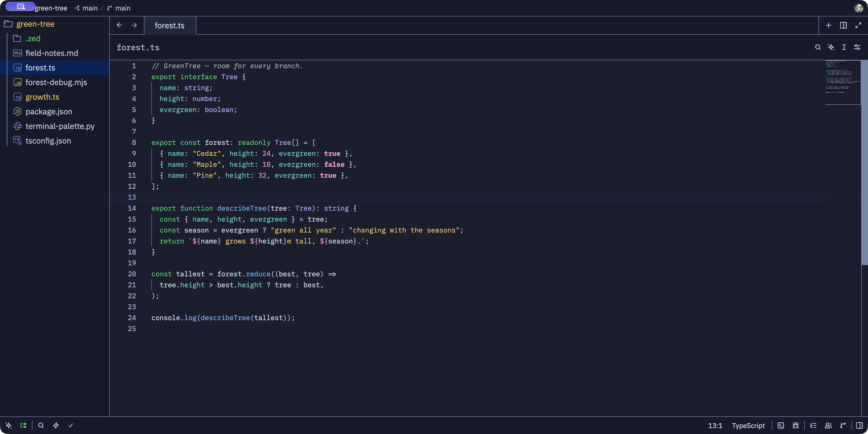Open project search from the status bar
Screen dimensions: 868x434
click(x=41, y=425)
